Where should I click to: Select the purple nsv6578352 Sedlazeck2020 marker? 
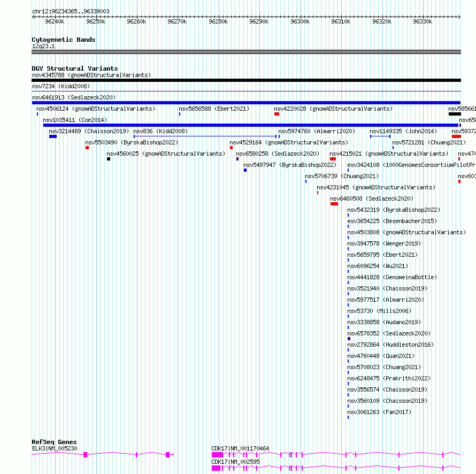(349, 339)
